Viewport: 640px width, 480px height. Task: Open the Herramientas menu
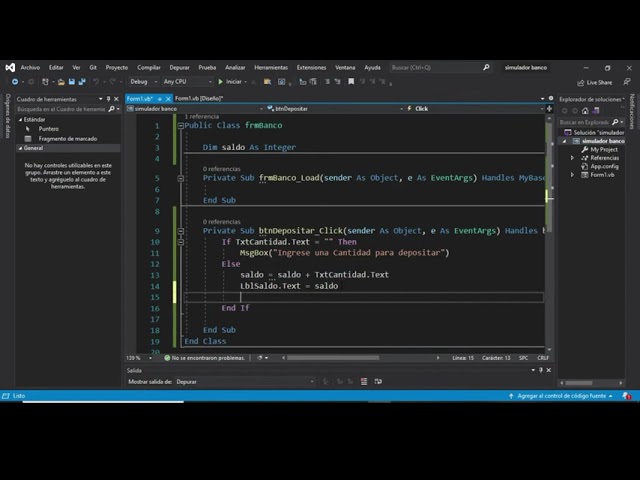(271, 68)
